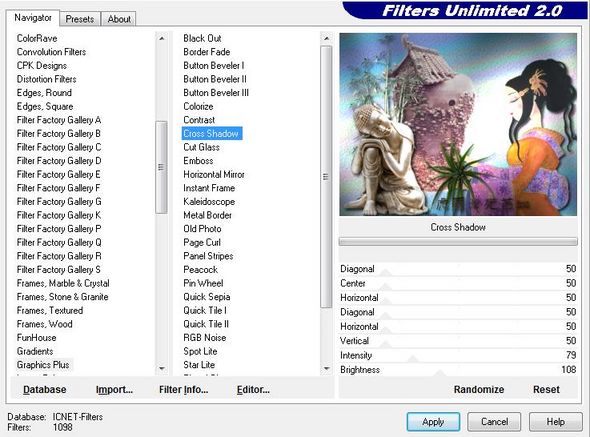
Task: Select CPK Designs category
Action: (42, 65)
